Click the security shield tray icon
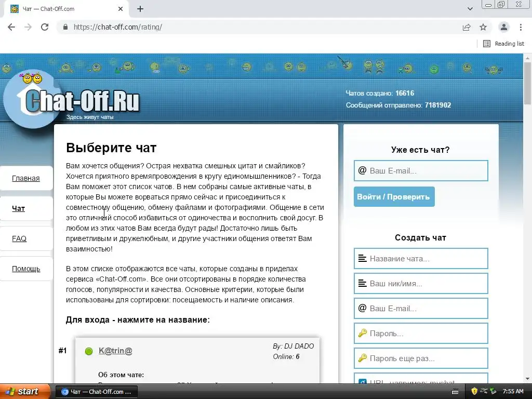This screenshot has width=532, height=399. tap(474, 391)
